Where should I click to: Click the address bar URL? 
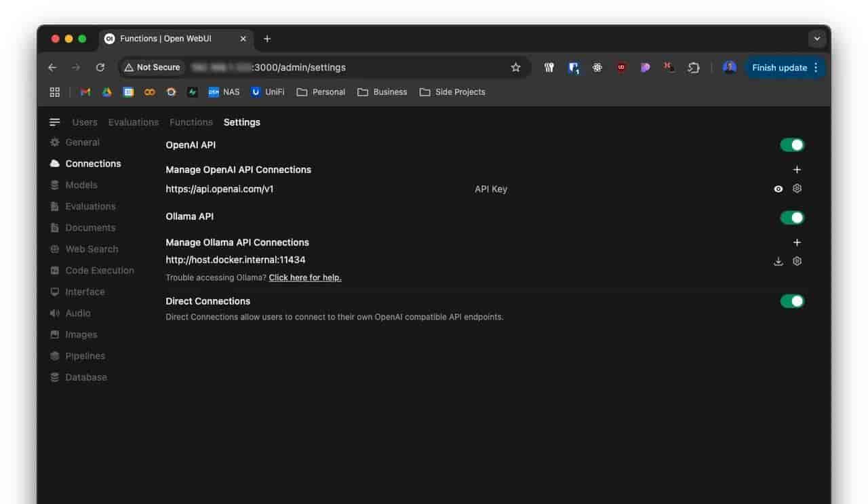[269, 67]
